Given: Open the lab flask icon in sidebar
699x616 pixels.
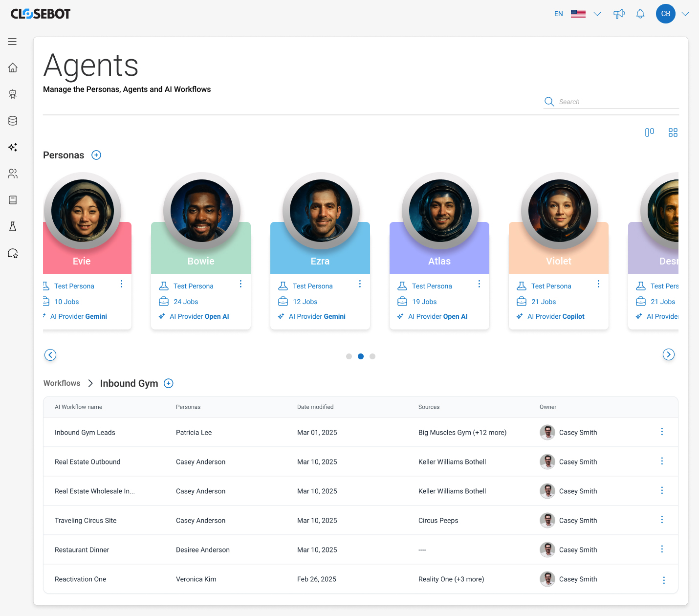Looking at the screenshot, I should tap(13, 226).
